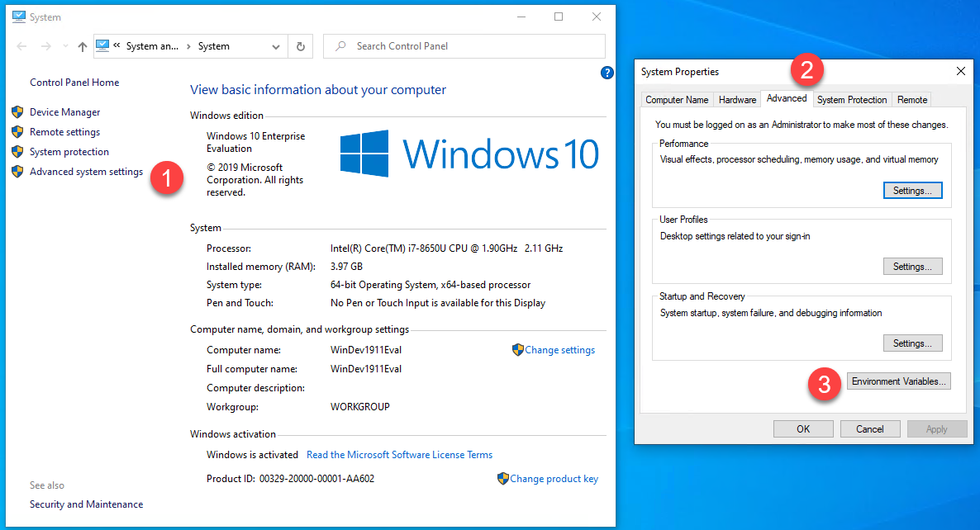Click shield icon next to Change settings
The image size is (980, 530).
(x=517, y=349)
